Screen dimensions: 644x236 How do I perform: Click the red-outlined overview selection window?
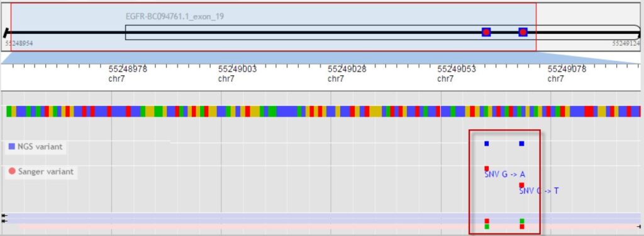point(274,27)
